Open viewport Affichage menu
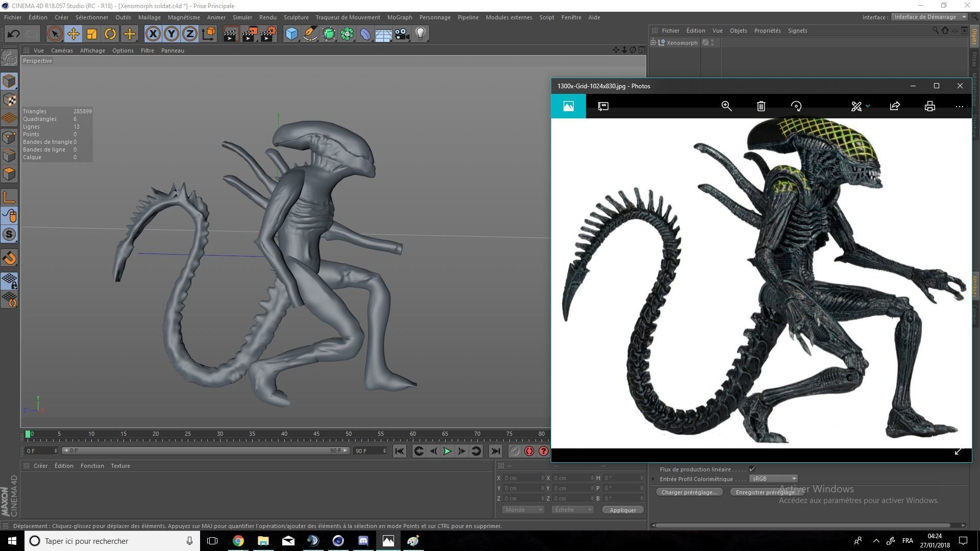Viewport: 980px width, 551px height. pos(92,51)
